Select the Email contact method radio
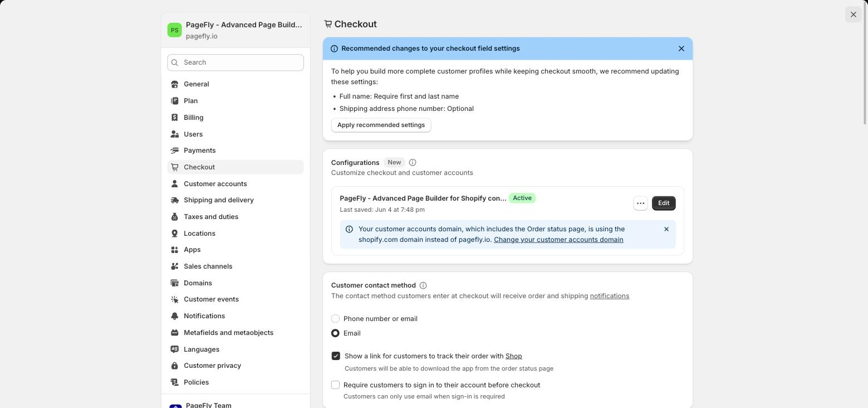This screenshot has width=868, height=408. pos(335,333)
